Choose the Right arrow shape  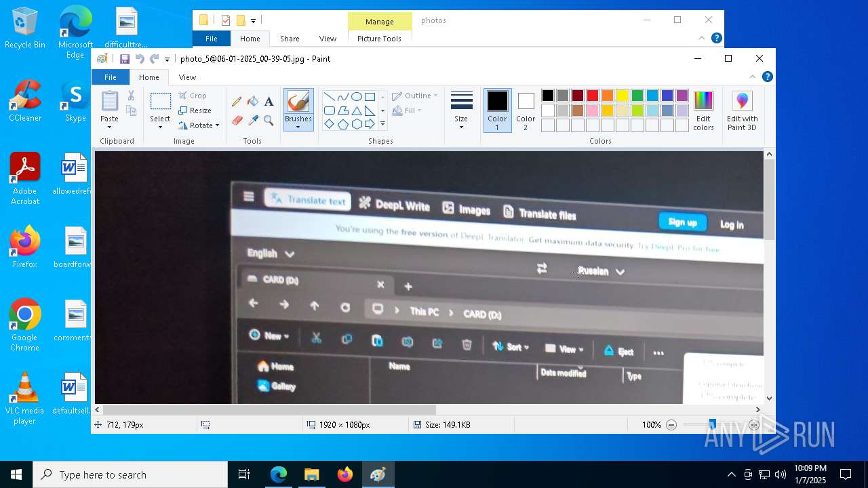(x=370, y=124)
